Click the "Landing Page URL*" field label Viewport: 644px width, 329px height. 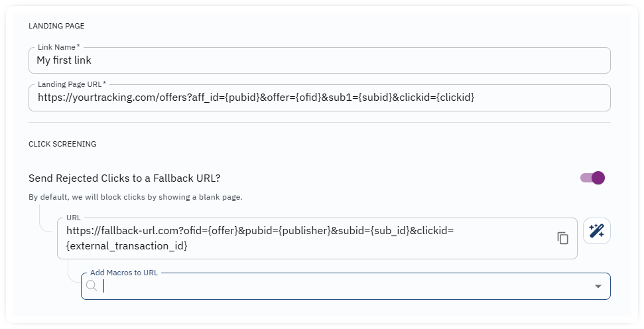[72, 84]
